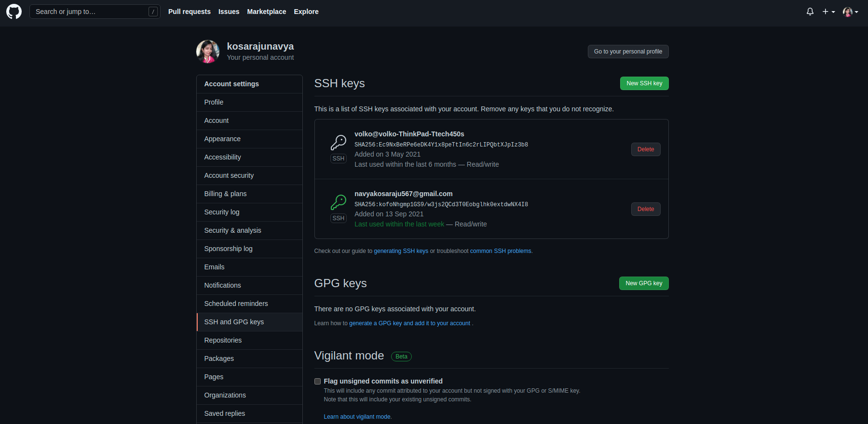Click the New GPG key button
The image size is (868, 424).
pos(644,283)
